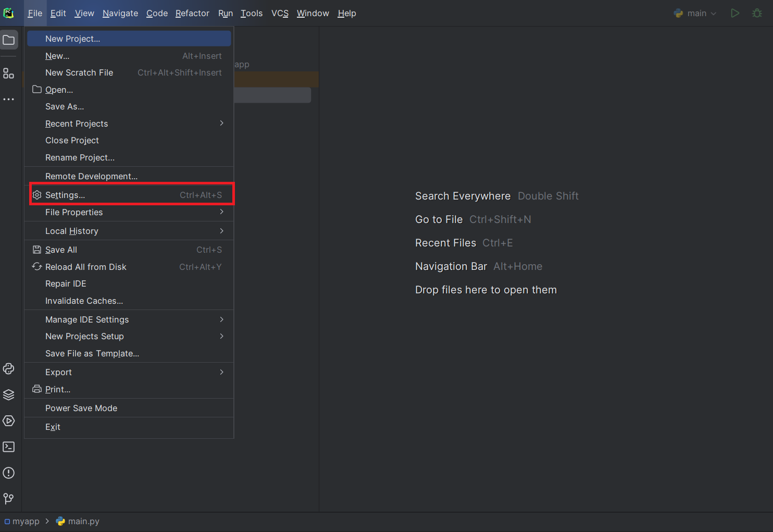The image size is (773, 532).
Task: Open the Python Packages tool window
Action: coord(8,394)
